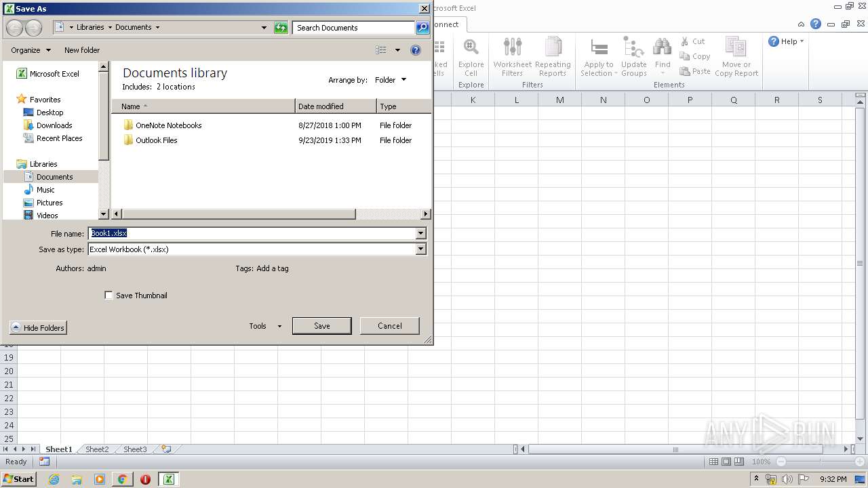This screenshot has height=488, width=868.
Task: Click Paste in the Elements group
Action: 695,71
